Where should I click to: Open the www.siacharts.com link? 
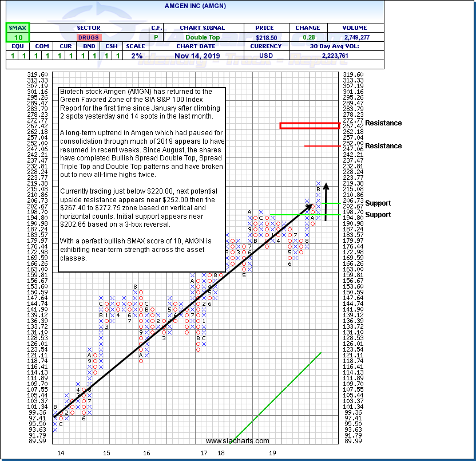tap(237, 441)
